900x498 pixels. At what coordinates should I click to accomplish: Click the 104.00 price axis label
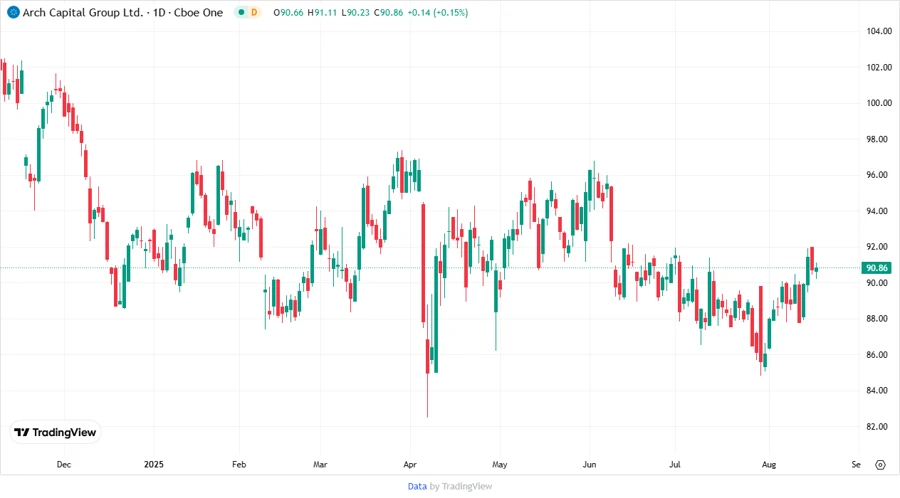click(x=879, y=31)
